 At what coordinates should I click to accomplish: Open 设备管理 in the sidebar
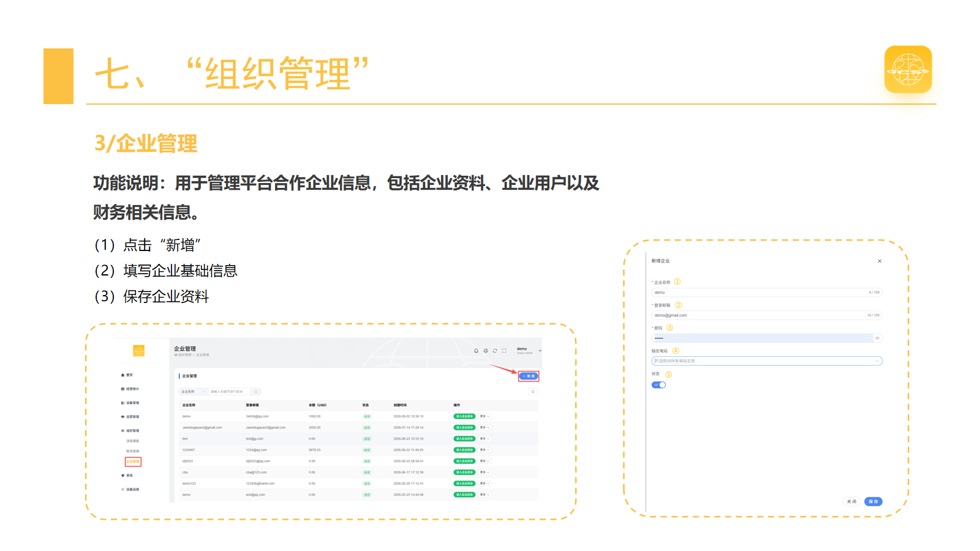pos(130,403)
